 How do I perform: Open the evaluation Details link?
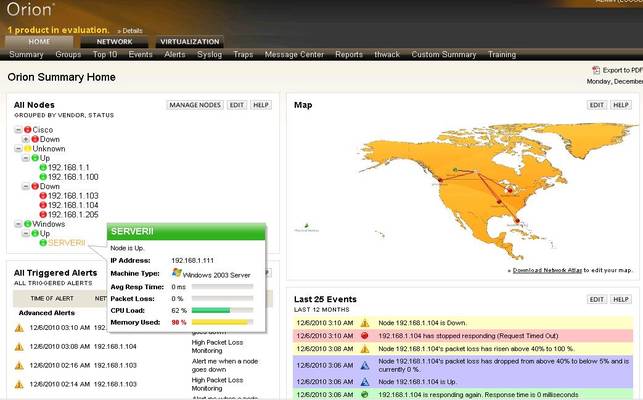(132, 31)
